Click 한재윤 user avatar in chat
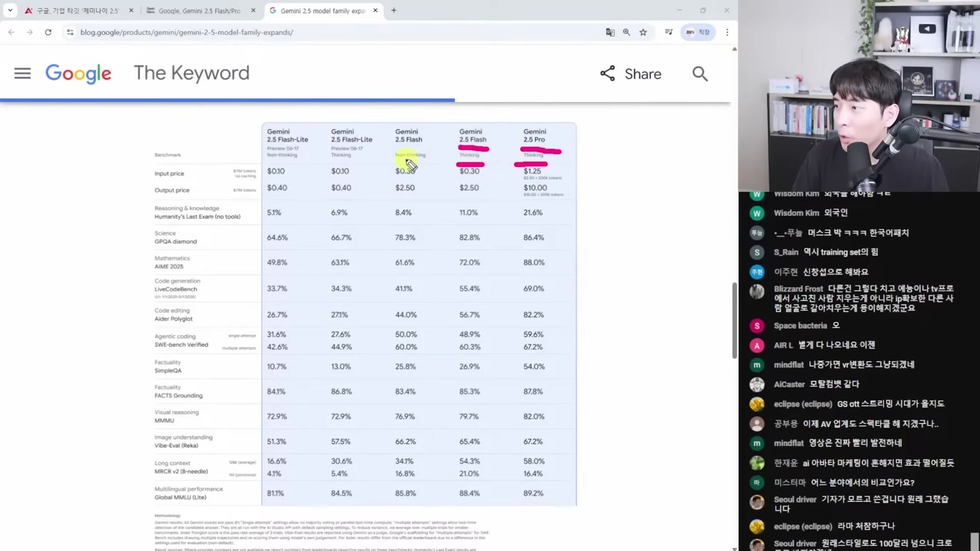Viewport: 980px width, 551px height. [757, 463]
